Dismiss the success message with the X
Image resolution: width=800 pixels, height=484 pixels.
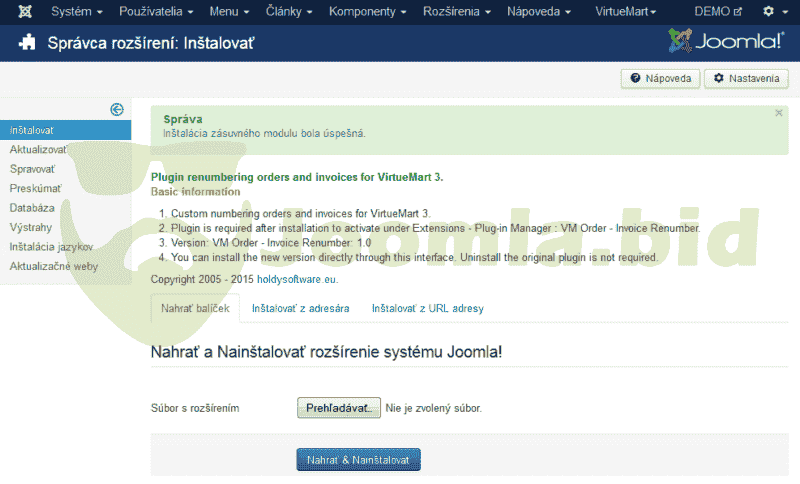coord(779,114)
